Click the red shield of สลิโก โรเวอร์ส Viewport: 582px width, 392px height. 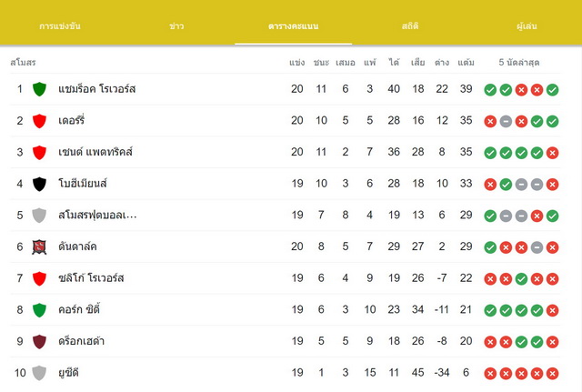(39, 278)
